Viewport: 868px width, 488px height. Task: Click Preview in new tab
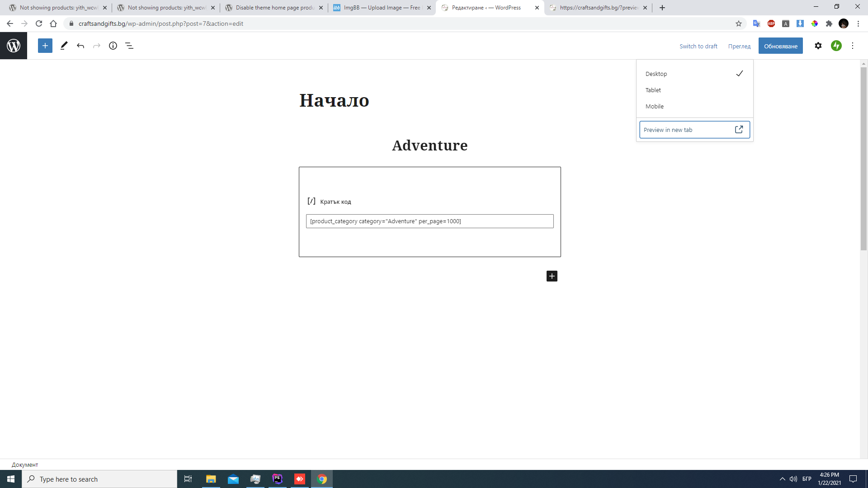[x=694, y=130]
